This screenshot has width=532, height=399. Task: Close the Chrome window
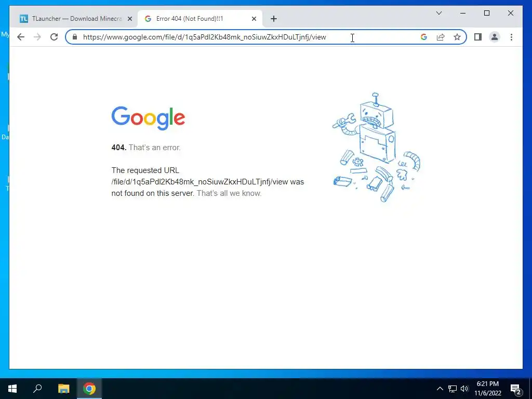pyautogui.click(x=510, y=13)
